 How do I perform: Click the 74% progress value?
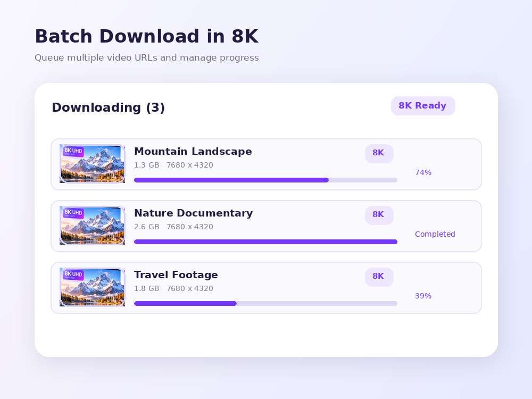pos(423,172)
